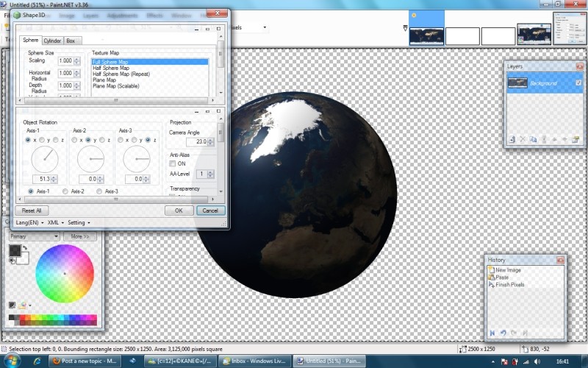
Task: Click Merge Layer Down icon in Layers panel
Action: tap(544, 139)
